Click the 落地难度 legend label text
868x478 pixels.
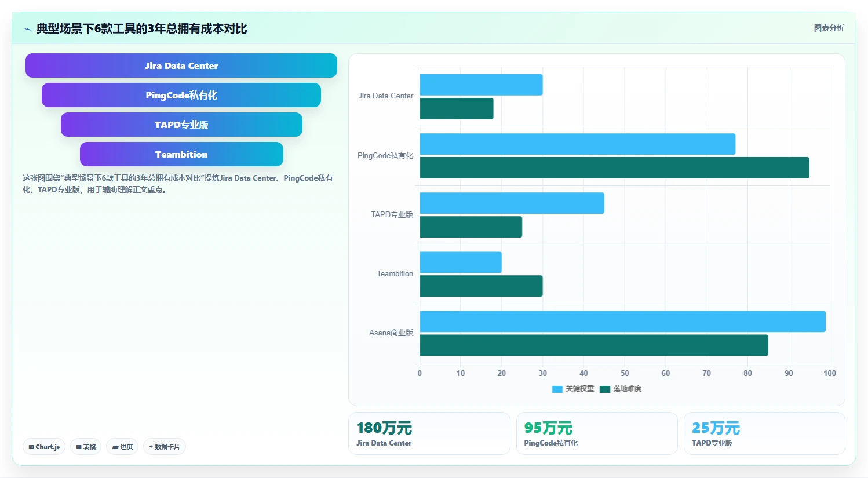pyautogui.click(x=628, y=389)
